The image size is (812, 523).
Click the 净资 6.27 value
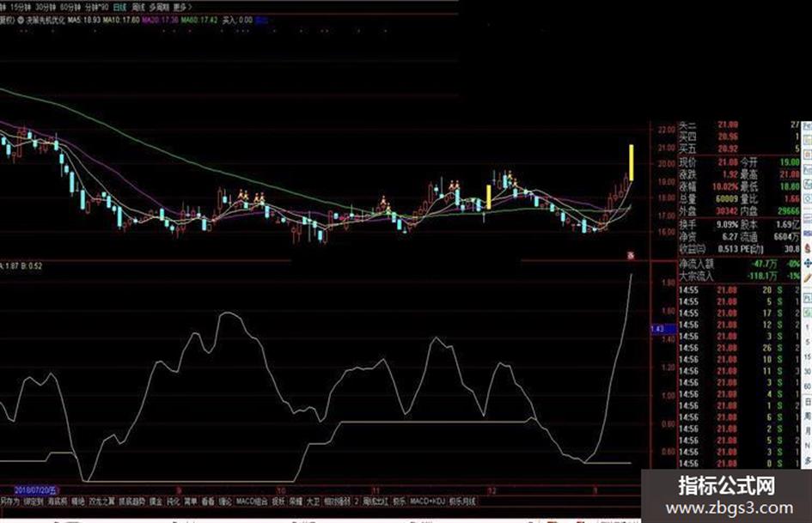(x=730, y=237)
